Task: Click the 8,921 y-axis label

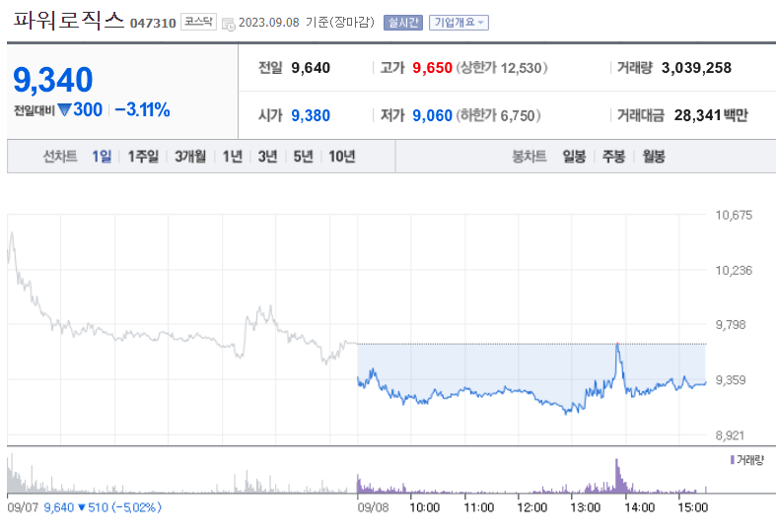Action: click(x=731, y=435)
